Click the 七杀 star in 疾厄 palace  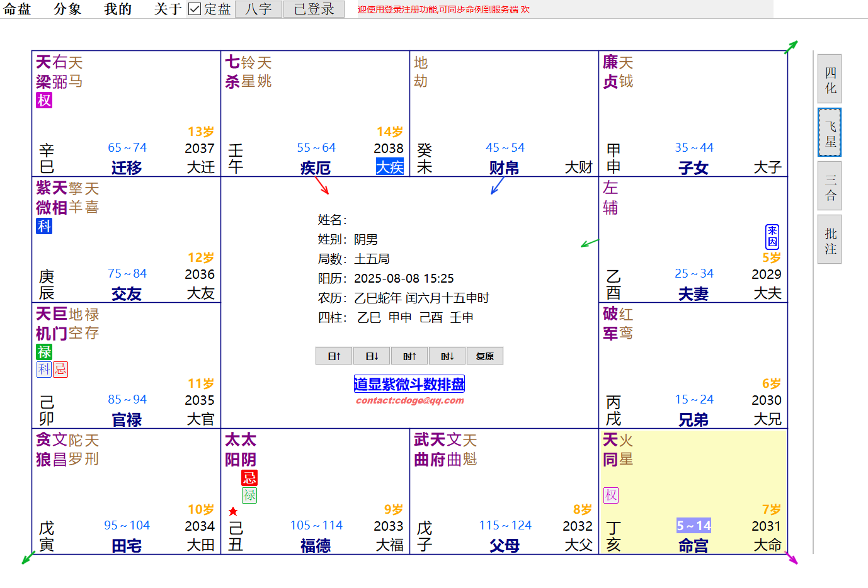pos(232,72)
